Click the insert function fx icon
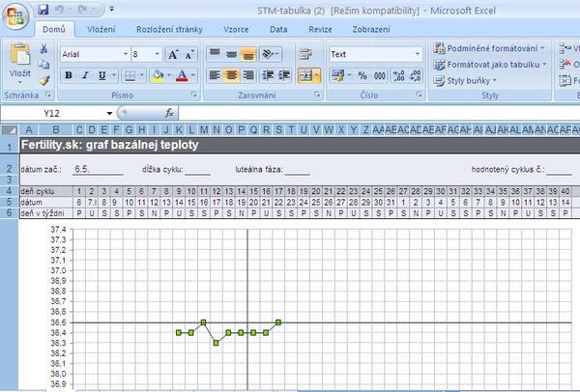580x392 pixels. (170, 113)
